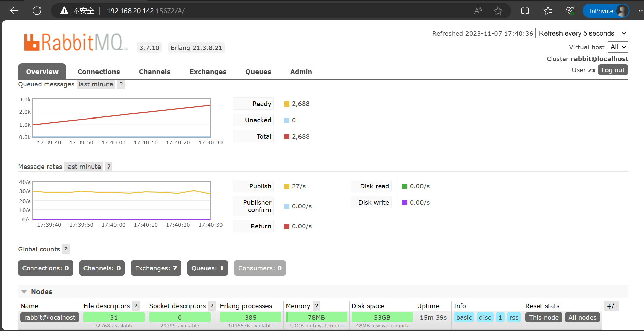
Task: Switch to the Exchanges tab
Action: [208, 72]
